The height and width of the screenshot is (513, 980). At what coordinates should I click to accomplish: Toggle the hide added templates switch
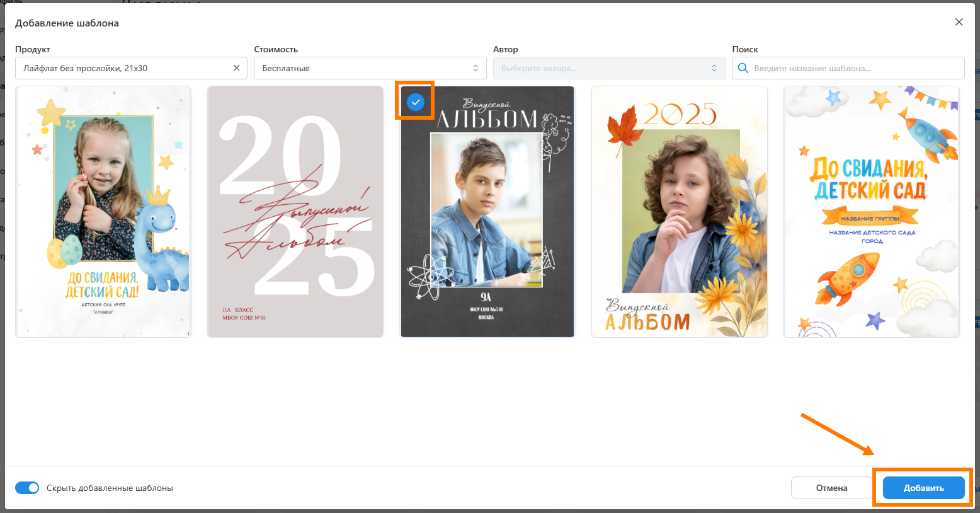click(27, 488)
